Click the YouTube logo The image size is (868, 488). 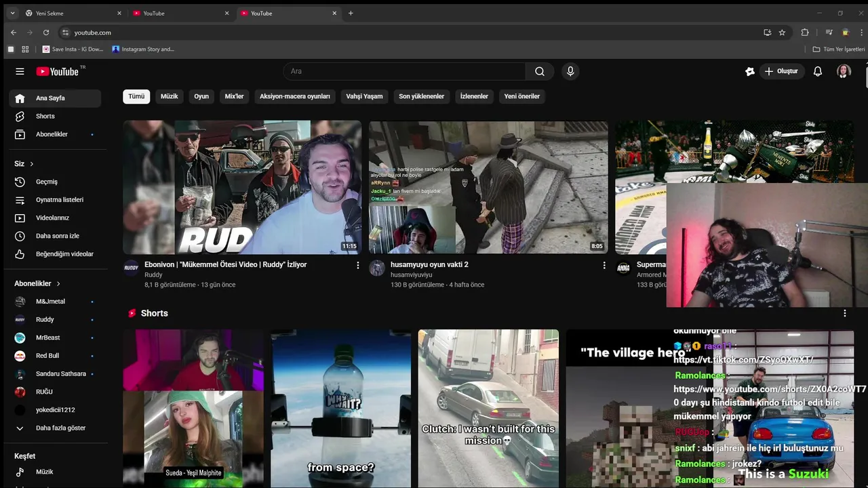58,71
